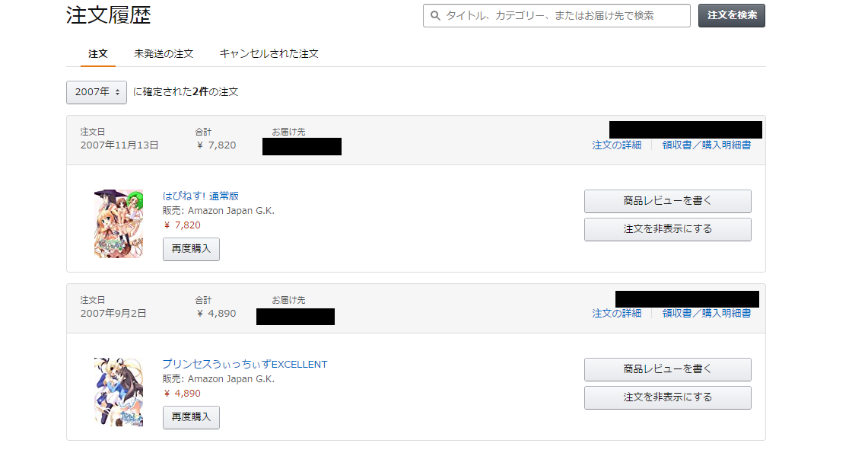Image resolution: width=868 pixels, height=453 pixels.
Task: Click the プリンセスうぃっちぃずEXCELLENT title link
Action: click(245, 365)
